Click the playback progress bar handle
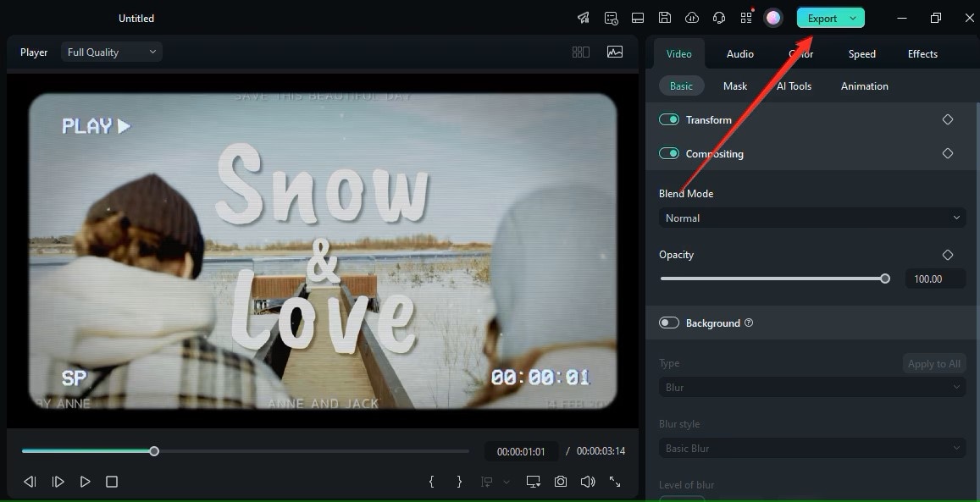 point(154,451)
